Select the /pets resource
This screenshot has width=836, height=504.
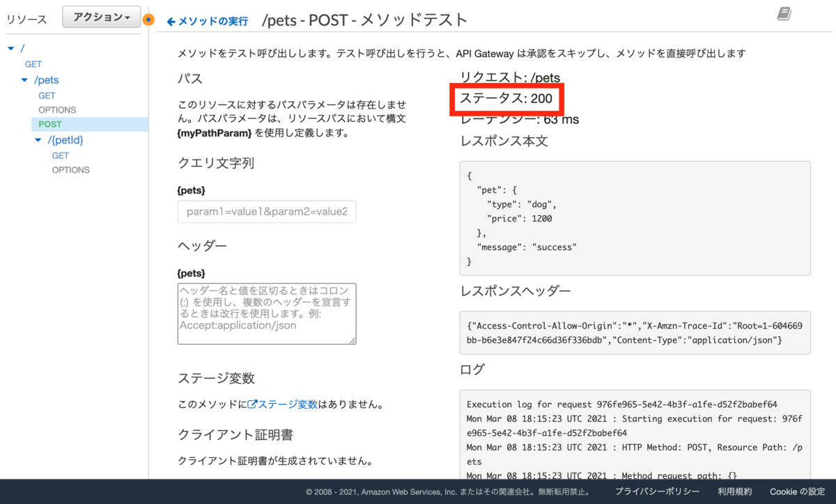tap(47, 80)
